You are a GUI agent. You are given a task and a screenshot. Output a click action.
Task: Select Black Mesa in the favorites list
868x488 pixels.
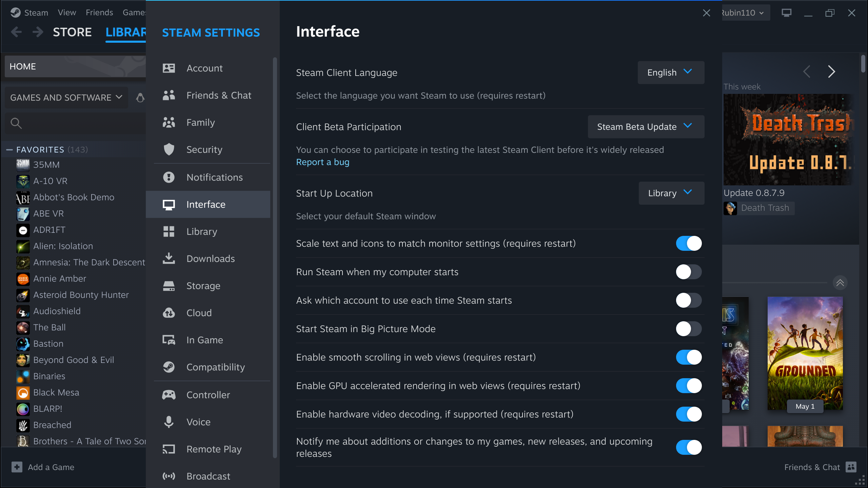[56, 392]
